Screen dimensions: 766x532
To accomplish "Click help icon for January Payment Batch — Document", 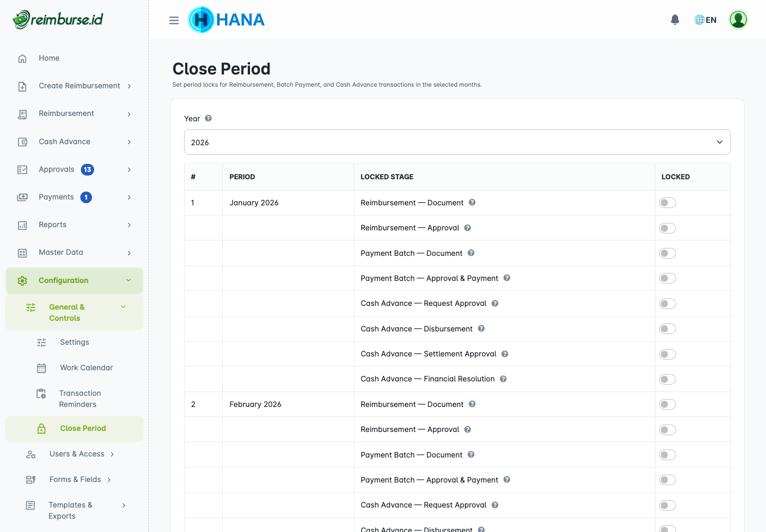I will [x=471, y=253].
